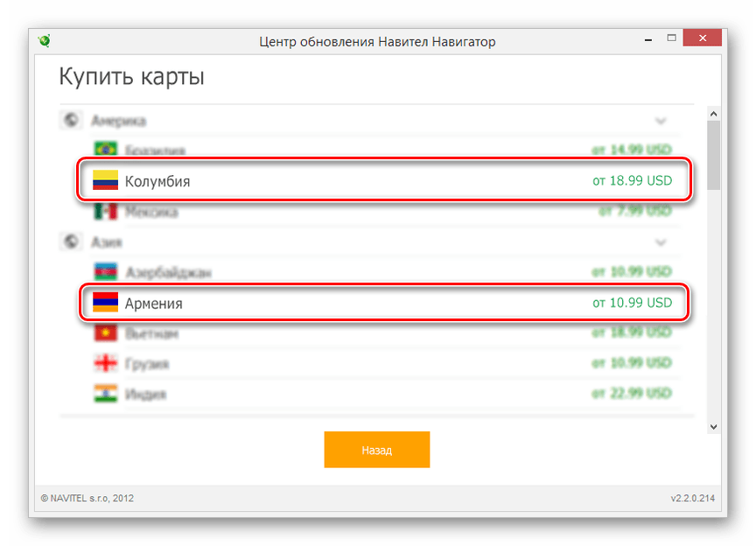
Task: Go back with the Назад button
Action: pyautogui.click(x=376, y=450)
